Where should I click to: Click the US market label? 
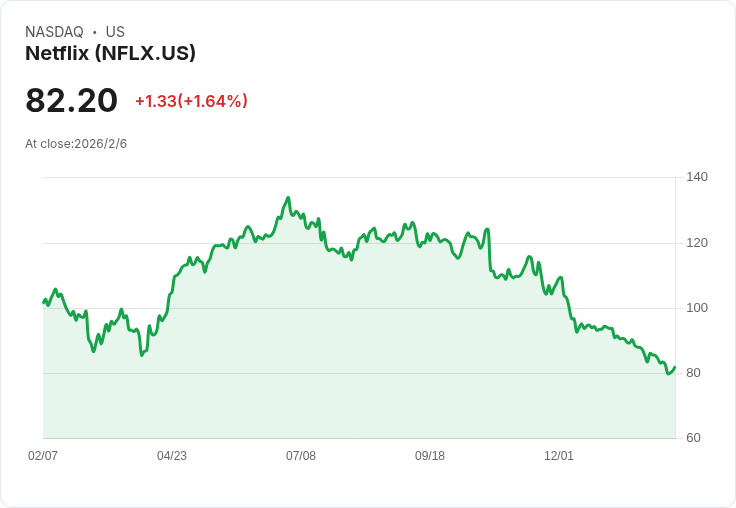tap(115, 31)
